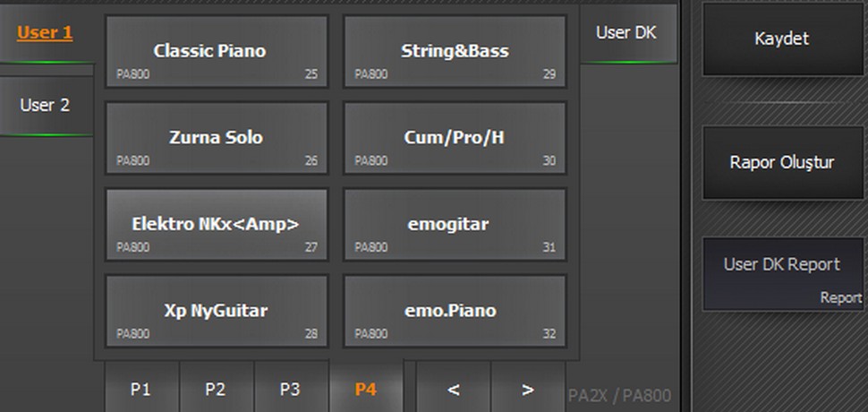868x412 pixels.
Task: Pick the emo.Piano sound slot
Action: [x=455, y=311]
